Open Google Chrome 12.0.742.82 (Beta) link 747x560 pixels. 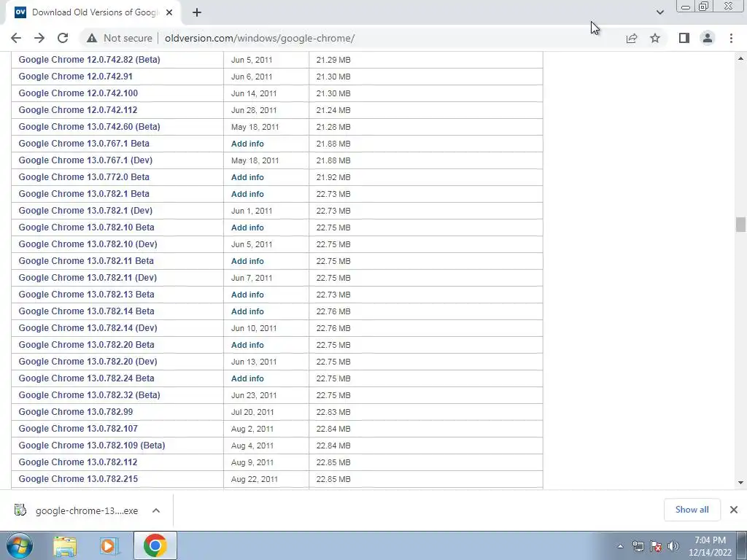(x=89, y=60)
